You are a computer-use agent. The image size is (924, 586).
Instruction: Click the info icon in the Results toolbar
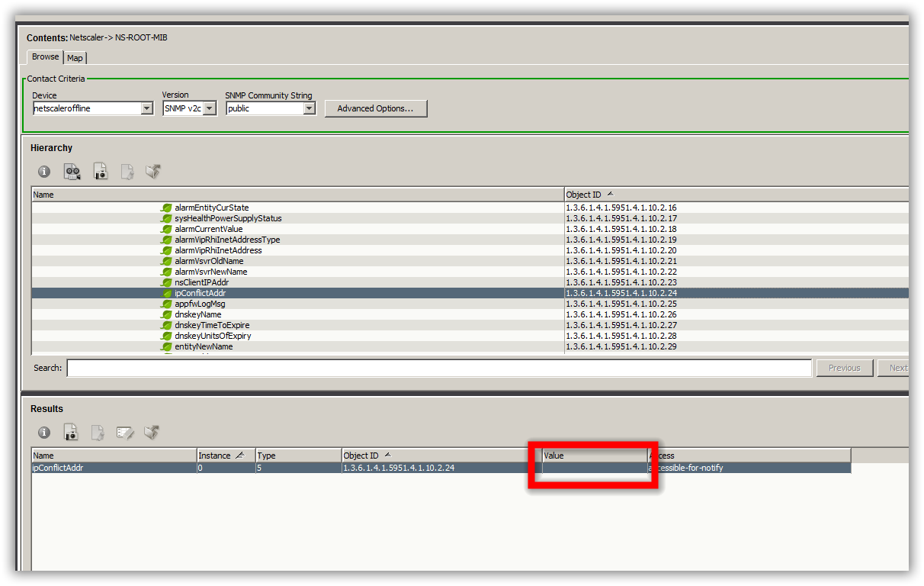(x=43, y=433)
